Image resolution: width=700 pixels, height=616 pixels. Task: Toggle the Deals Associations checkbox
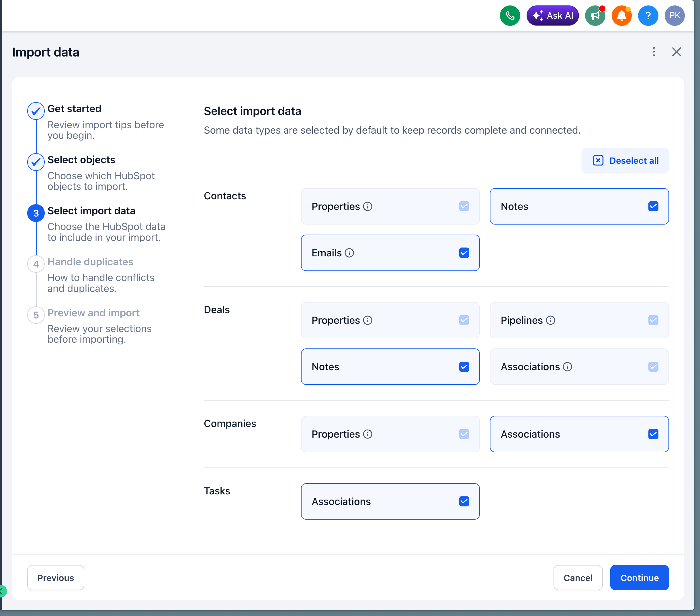click(653, 367)
